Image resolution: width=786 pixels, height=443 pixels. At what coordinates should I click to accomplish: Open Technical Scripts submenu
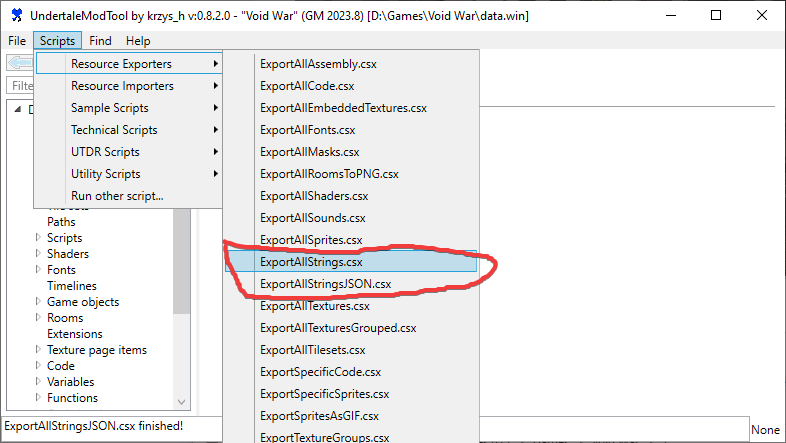pos(129,130)
